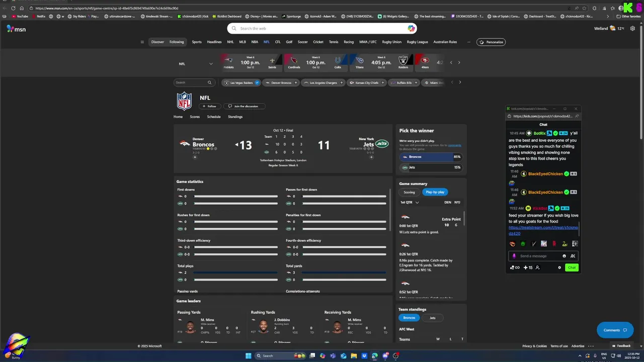
Task: Show more bookmarks with the overflow chevron
Action: (608, 16)
